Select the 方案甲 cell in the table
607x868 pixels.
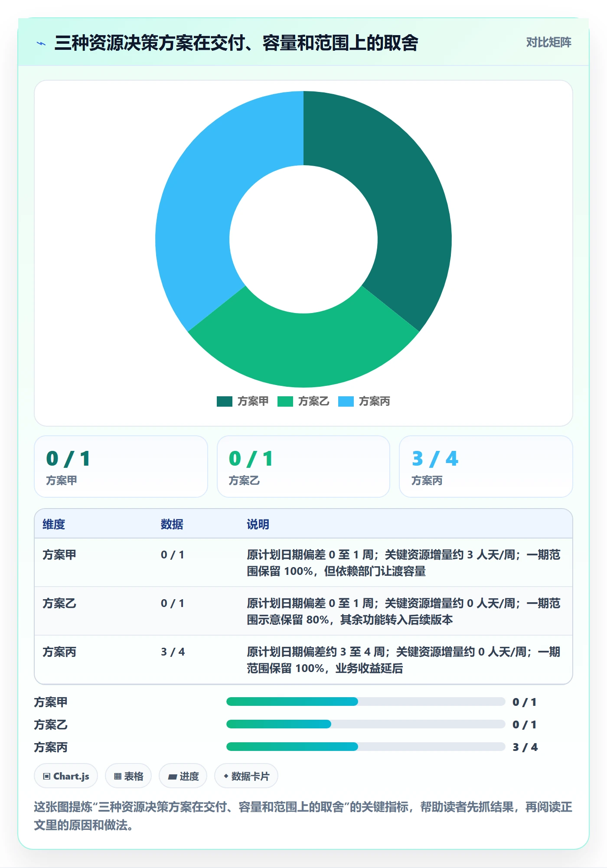(x=59, y=555)
